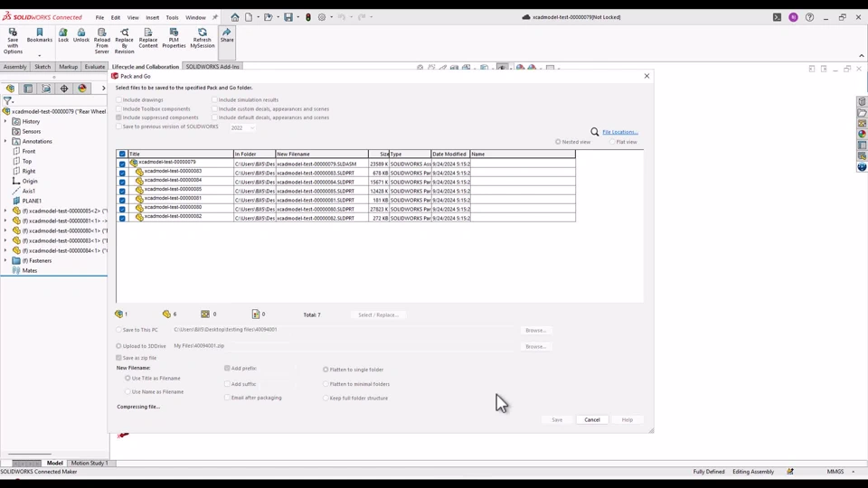Screen dimensions: 868x488
Task: Click the Save disk icon
Action: pos(288,17)
